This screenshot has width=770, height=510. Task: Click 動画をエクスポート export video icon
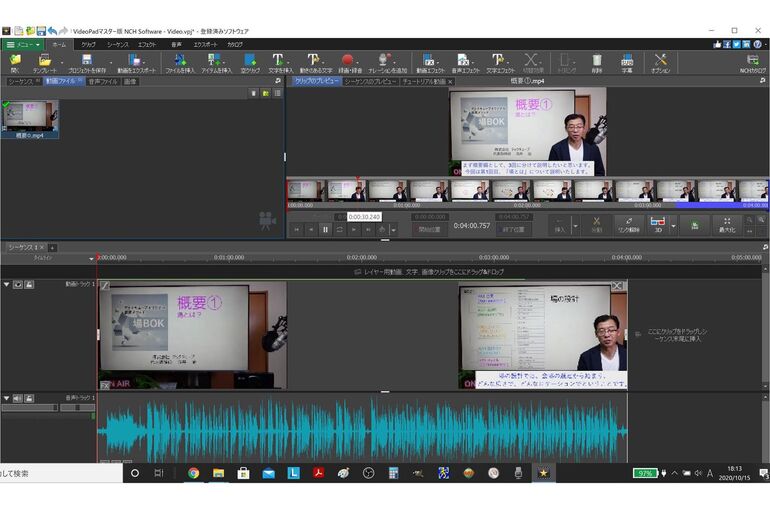(x=136, y=63)
